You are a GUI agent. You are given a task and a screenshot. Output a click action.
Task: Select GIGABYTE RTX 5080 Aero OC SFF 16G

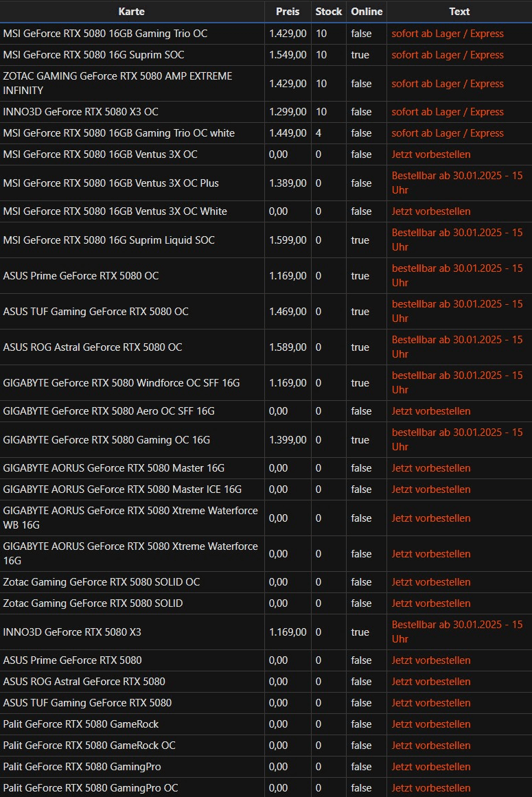click(x=108, y=411)
